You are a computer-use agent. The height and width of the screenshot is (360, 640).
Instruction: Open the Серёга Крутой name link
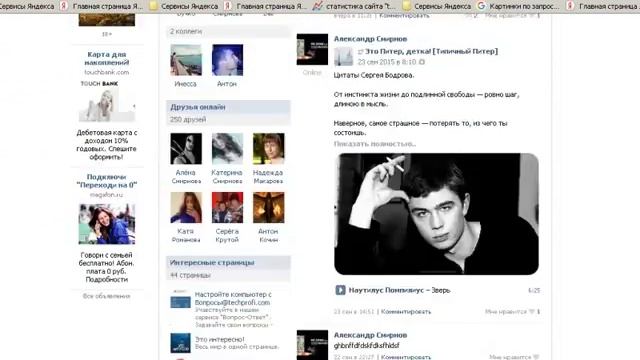[x=227, y=236]
